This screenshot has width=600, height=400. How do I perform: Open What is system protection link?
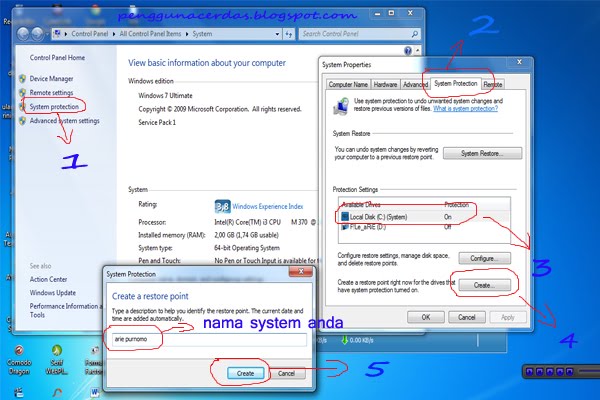coord(465,109)
